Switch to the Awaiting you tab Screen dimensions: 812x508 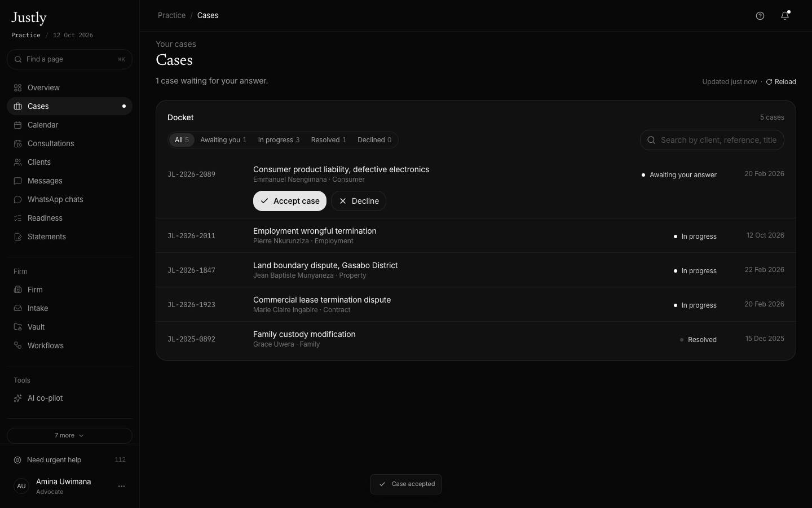[x=223, y=140]
